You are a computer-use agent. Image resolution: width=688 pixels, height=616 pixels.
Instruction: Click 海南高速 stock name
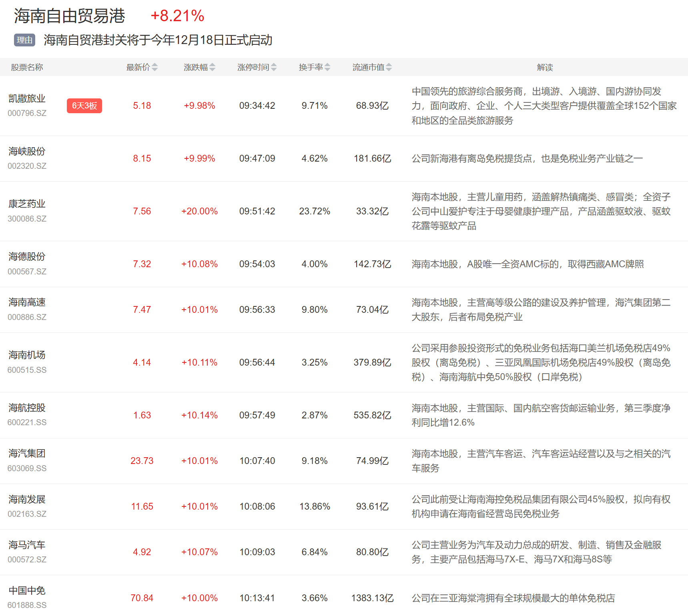[27, 302]
